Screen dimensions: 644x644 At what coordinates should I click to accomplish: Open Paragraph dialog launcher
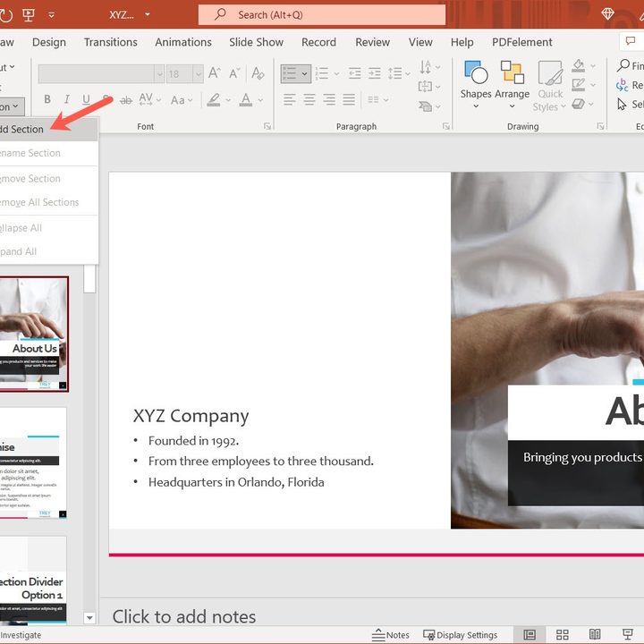(x=446, y=126)
